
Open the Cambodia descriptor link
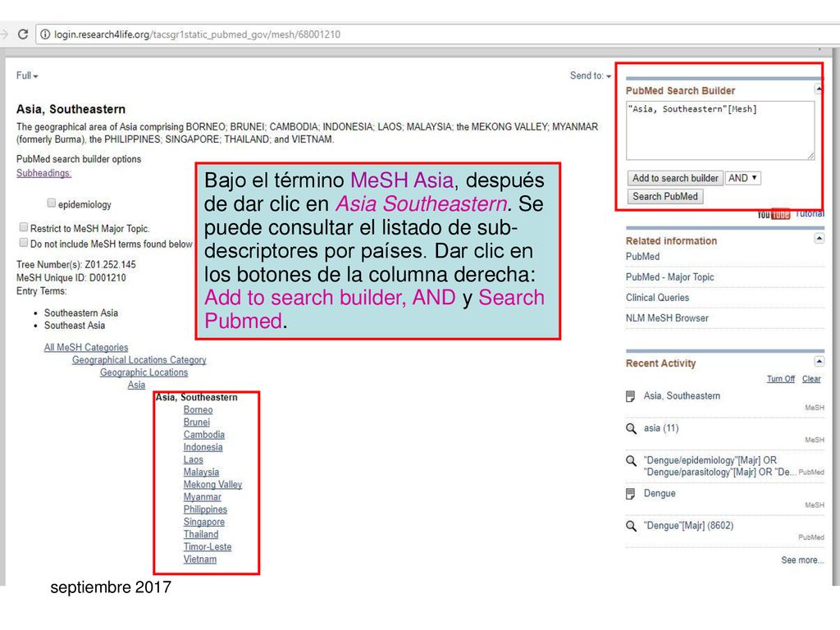click(x=203, y=435)
